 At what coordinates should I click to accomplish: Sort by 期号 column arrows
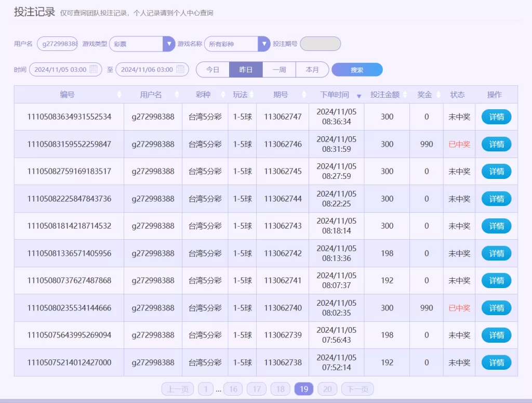tap(304, 95)
